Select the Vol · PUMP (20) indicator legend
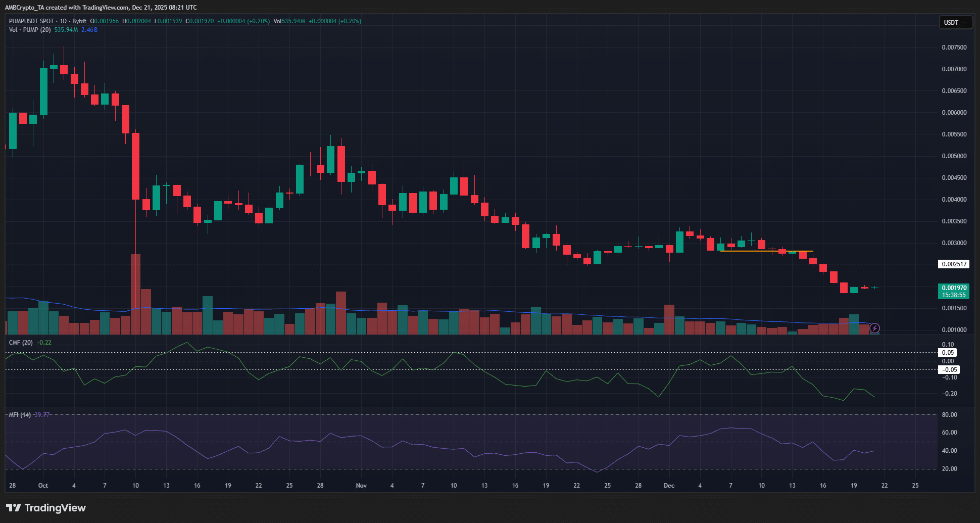This screenshot has width=980, height=523. pyautogui.click(x=30, y=30)
